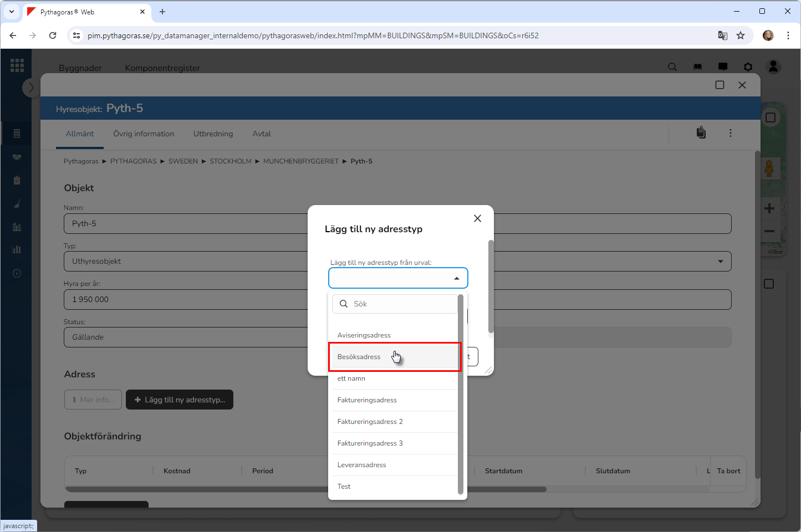
Task: Bookmark this page with the star icon
Action: pos(741,35)
